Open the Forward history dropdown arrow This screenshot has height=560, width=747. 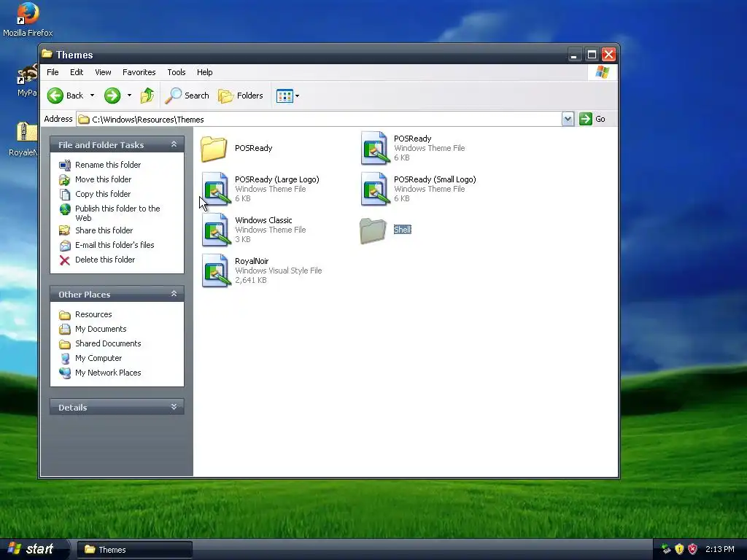tap(129, 96)
